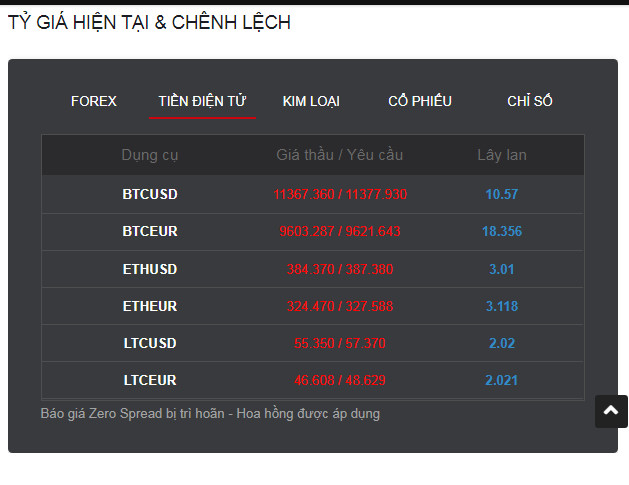Click the LTCUSD spread value 2.02
The image size is (629, 485).
pos(502,343)
